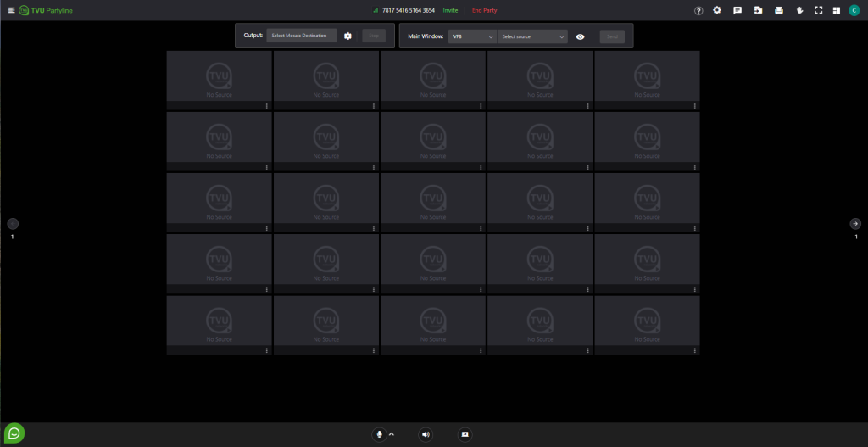
Task: Click the Send button for Main Window
Action: pyautogui.click(x=612, y=36)
